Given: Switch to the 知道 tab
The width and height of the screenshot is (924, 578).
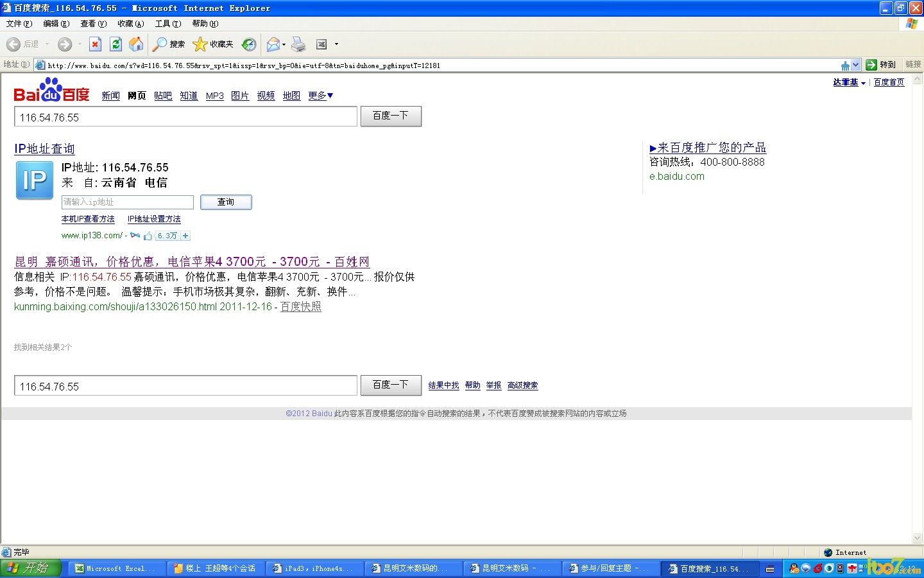Looking at the screenshot, I should coord(189,96).
